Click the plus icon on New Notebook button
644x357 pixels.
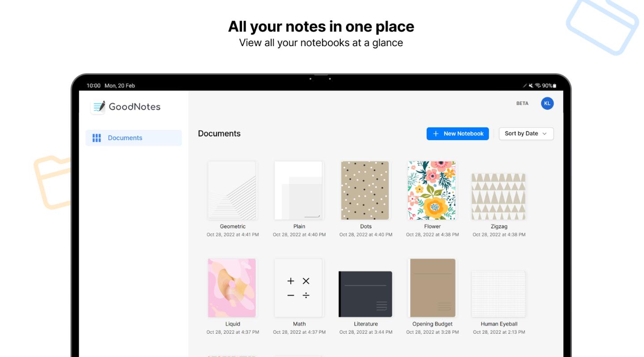click(x=435, y=133)
